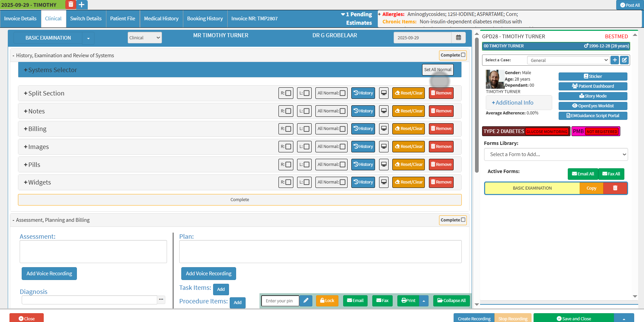The width and height of the screenshot is (644, 322).
Task: Expand the Systems Selector section
Action: coord(50,70)
